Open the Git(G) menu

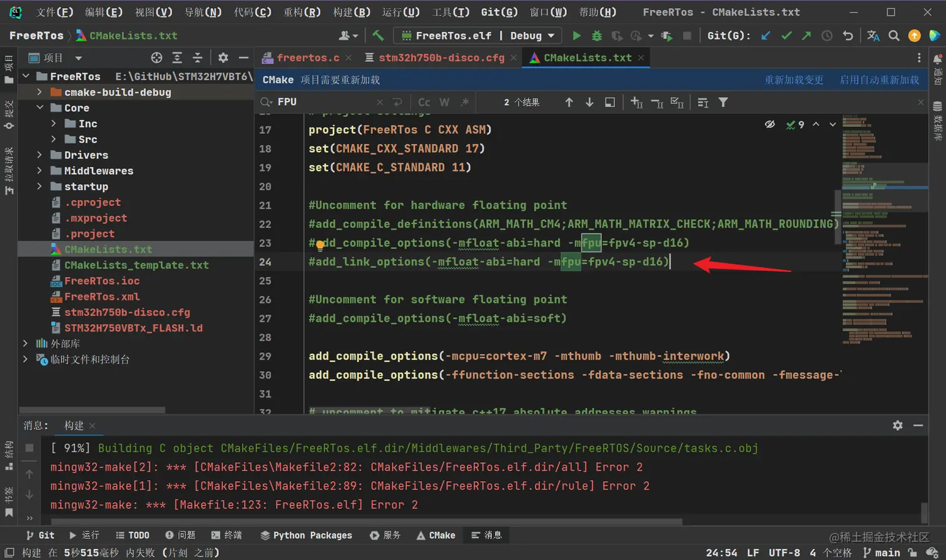499,12
